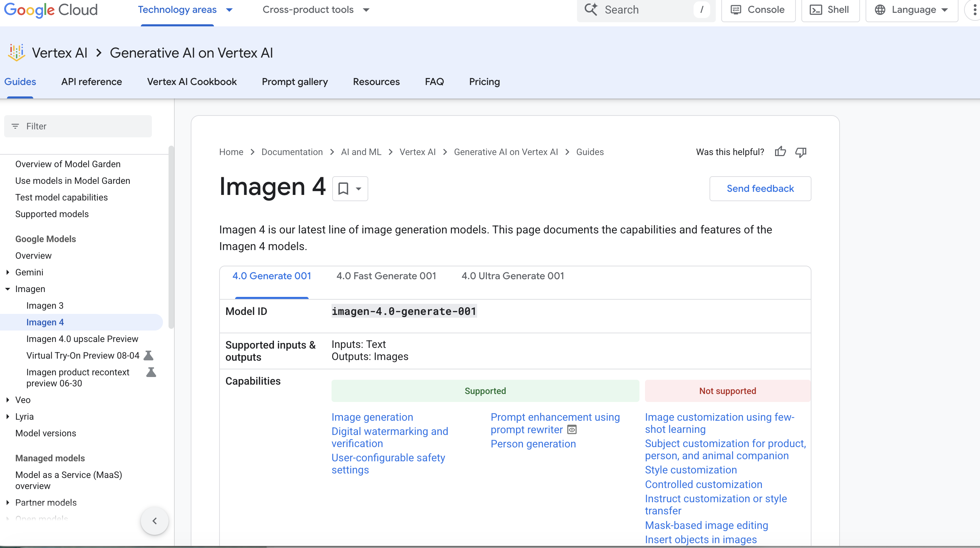Click the thumbs down icon
The width and height of the screenshot is (980, 548).
pos(800,152)
